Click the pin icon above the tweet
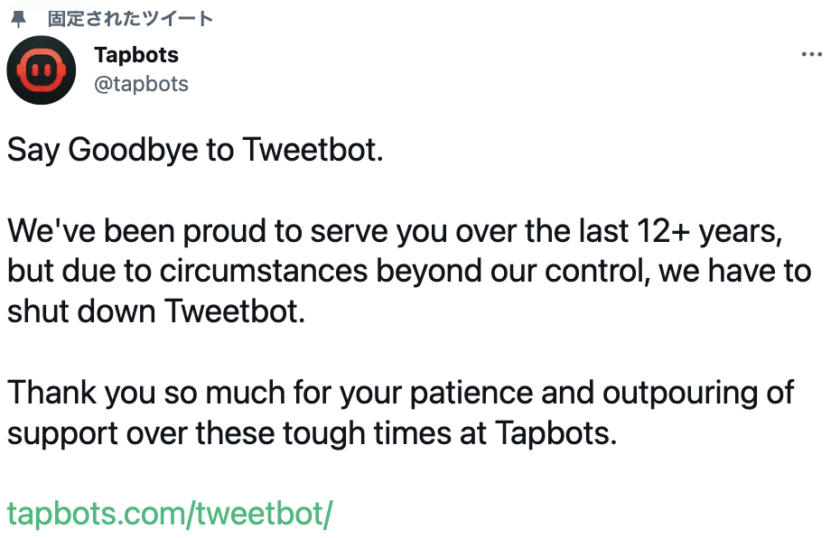This screenshot has width=840, height=538. tap(19, 19)
